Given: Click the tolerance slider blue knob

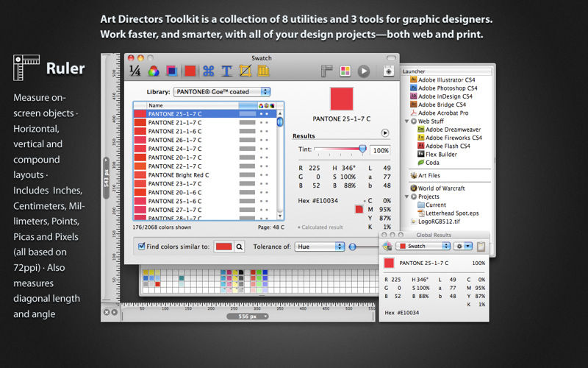Looking at the screenshot, I should (x=352, y=247).
